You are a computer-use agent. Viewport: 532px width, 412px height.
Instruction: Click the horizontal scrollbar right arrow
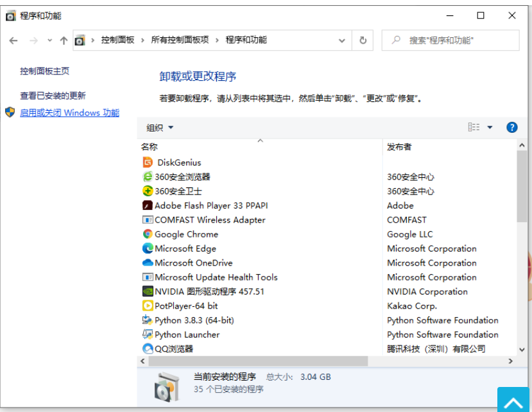coord(511,361)
